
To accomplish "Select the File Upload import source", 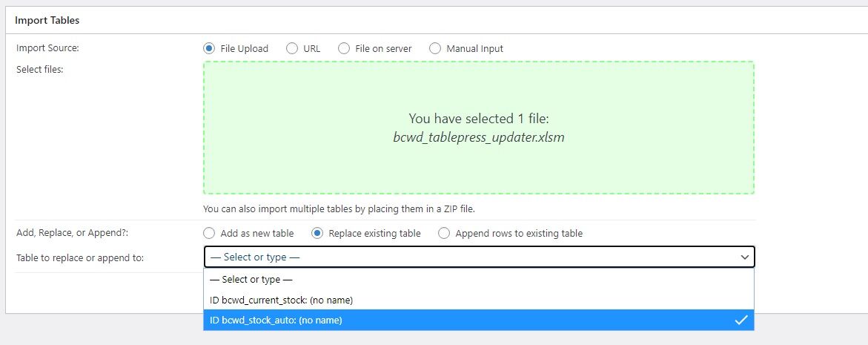I will pyautogui.click(x=209, y=48).
